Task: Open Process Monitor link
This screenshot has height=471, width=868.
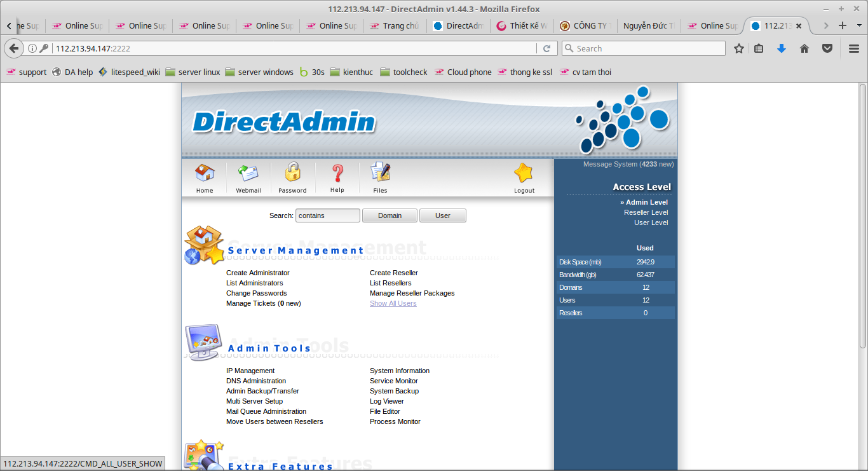Action: tap(395, 421)
